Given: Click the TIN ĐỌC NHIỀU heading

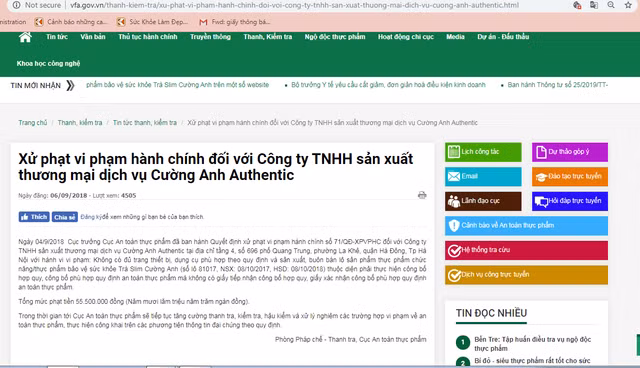Looking at the screenshot, I should (x=491, y=313).
